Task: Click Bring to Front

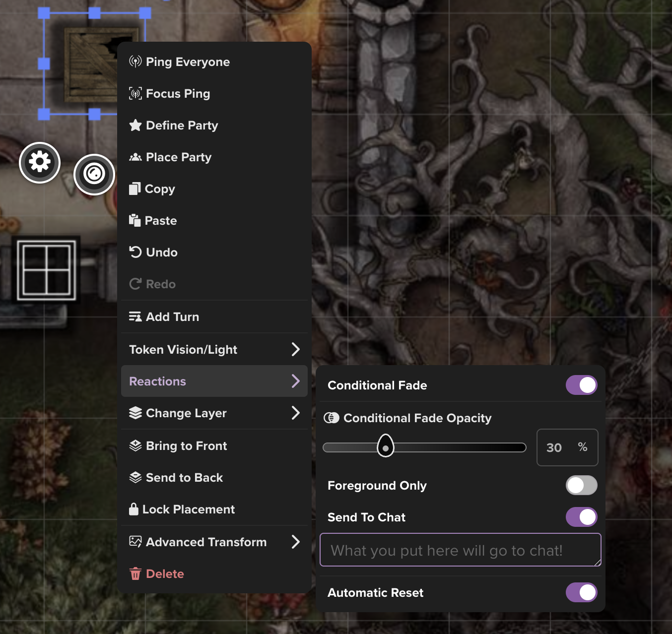Action: click(x=186, y=446)
